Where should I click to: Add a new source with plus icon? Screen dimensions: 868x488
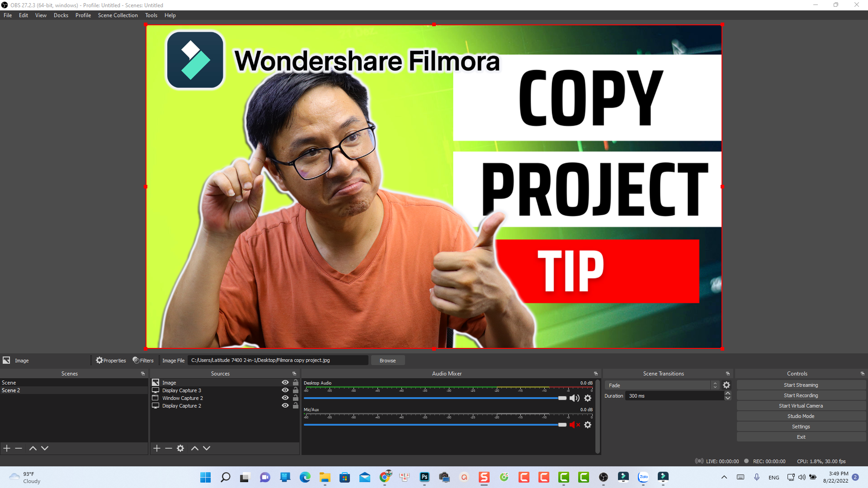pos(157,448)
